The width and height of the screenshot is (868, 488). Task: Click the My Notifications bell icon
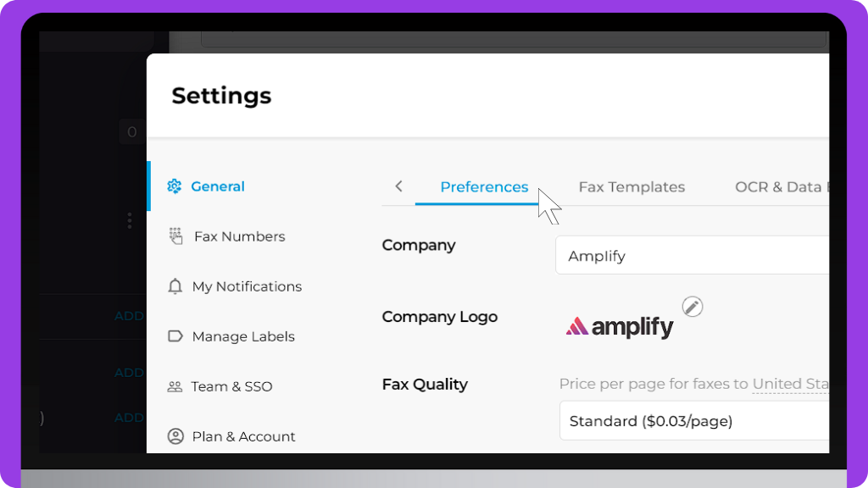click(x=175, y=286)
